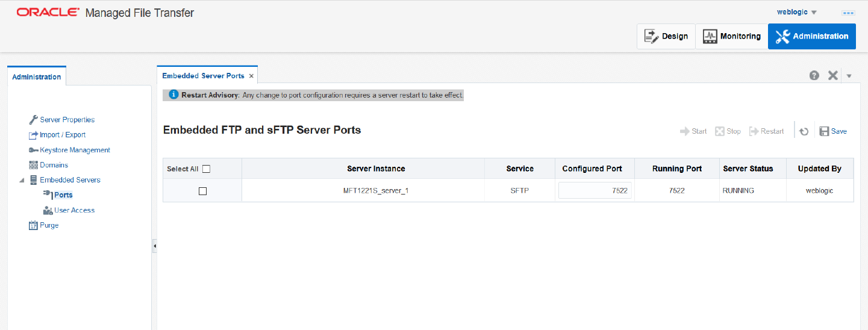Click the Running Port column header
This screenshot has width=868, height=330.
click(x=677, y=169)
